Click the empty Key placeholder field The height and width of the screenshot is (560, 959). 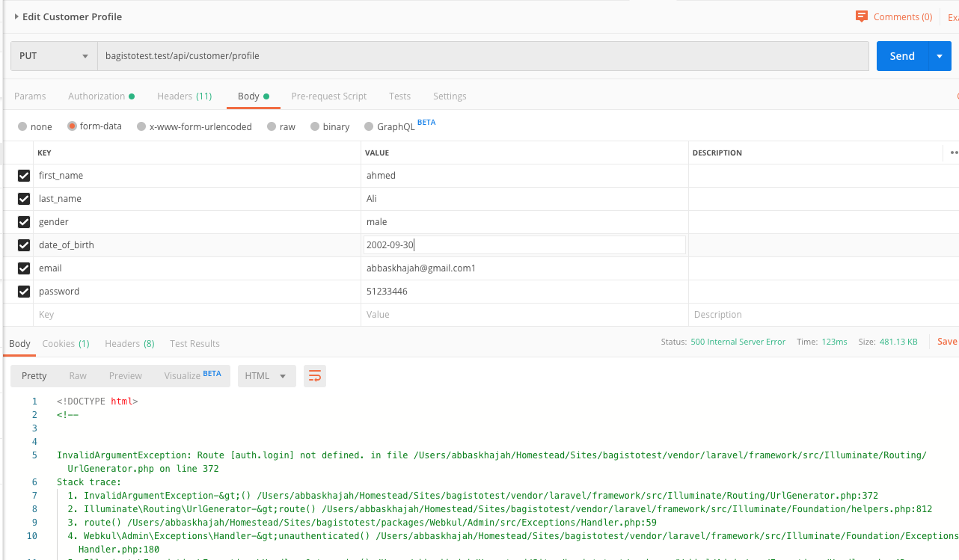point(197,315)
